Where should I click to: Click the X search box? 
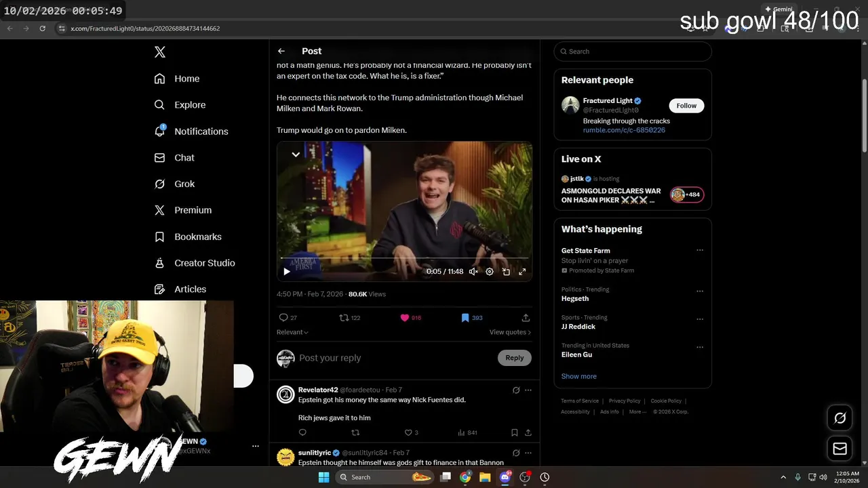633,52
